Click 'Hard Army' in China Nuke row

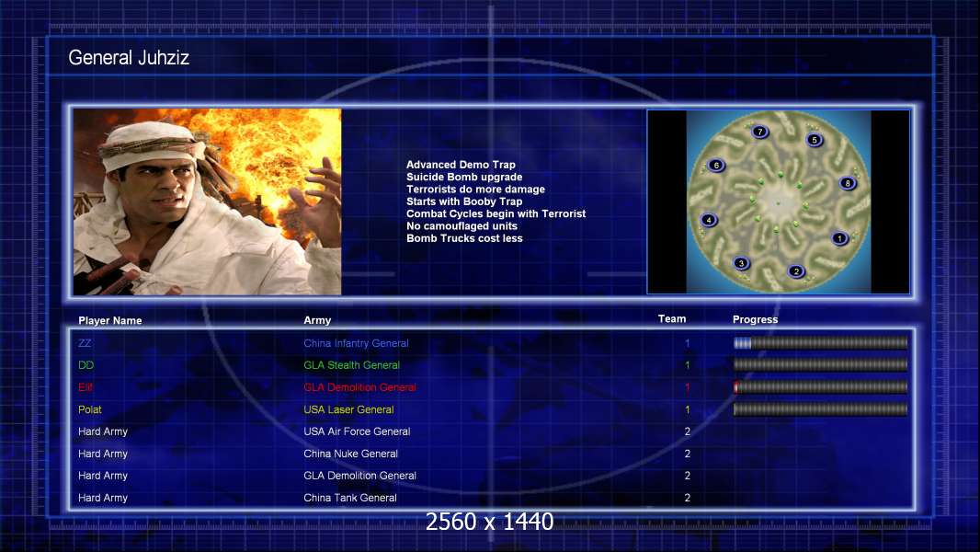[x=102, y=454]
